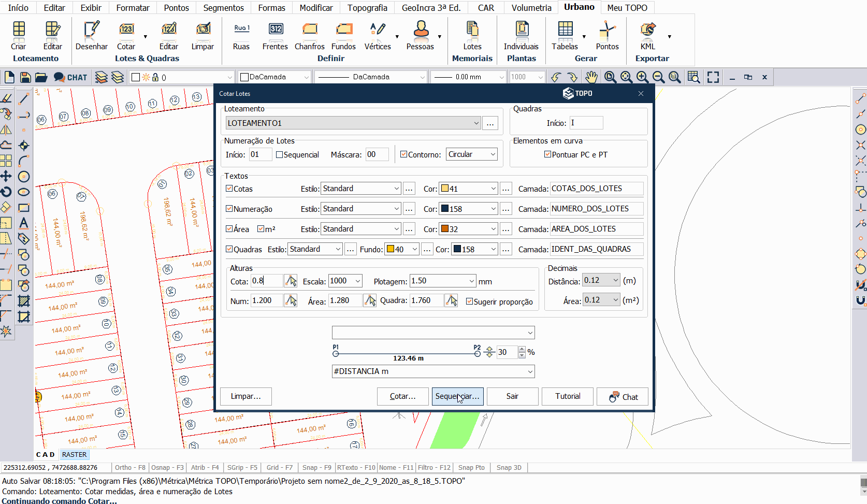The width and height of the screenshot is (867, 504).
Task: Open the Cotas color 41 swatch dropdown
Action: 493,189
